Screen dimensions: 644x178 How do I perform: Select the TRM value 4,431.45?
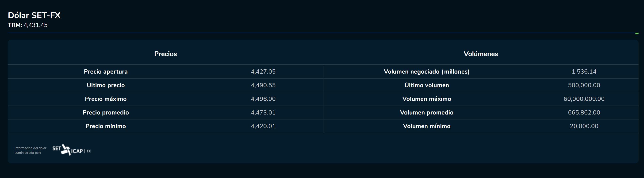[x=35, y=25]
